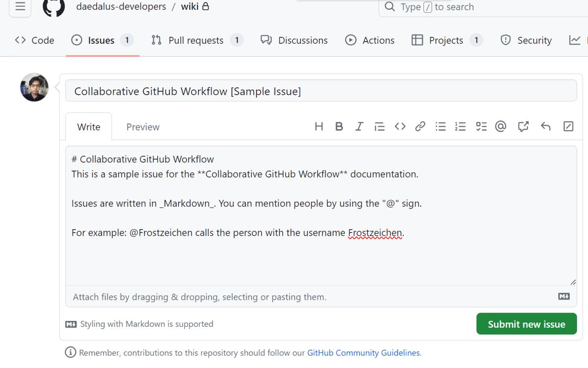Open the hamburger navigation menu
This screenshot has width=588, height=368.
click(20, 7)
